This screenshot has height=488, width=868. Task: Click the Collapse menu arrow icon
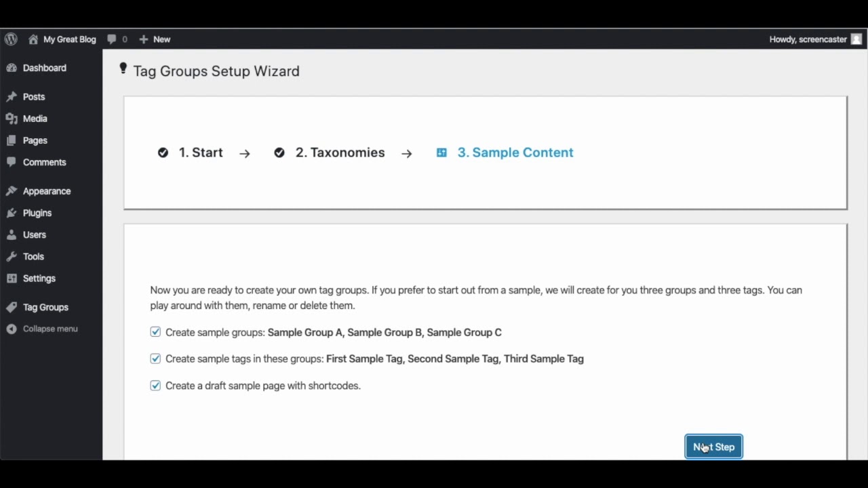pyautogui.click(x=12, y=329)
